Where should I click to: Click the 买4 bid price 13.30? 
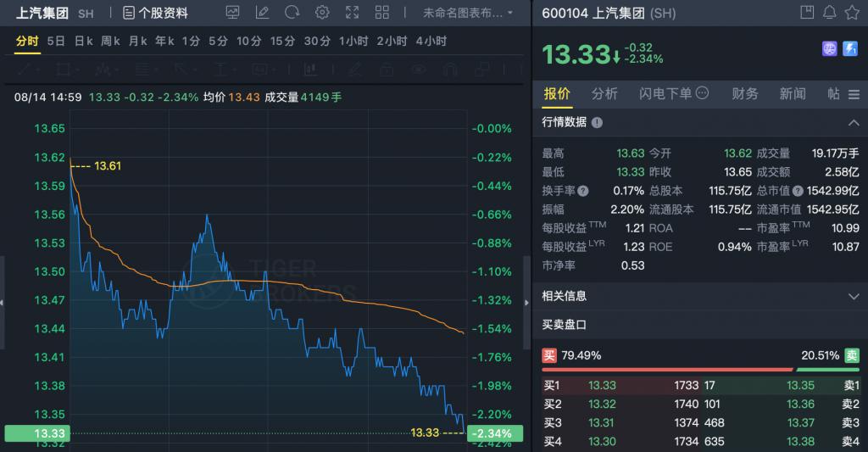click(602, 442)
